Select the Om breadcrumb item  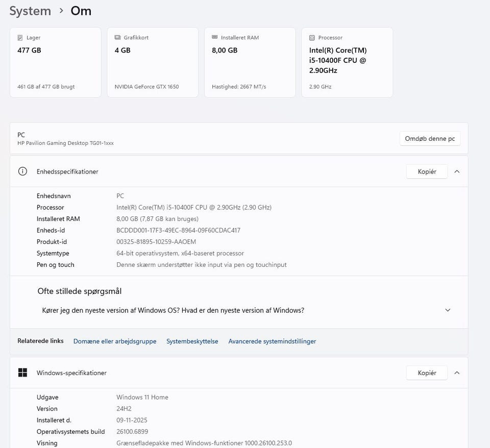tap(81, 11)
